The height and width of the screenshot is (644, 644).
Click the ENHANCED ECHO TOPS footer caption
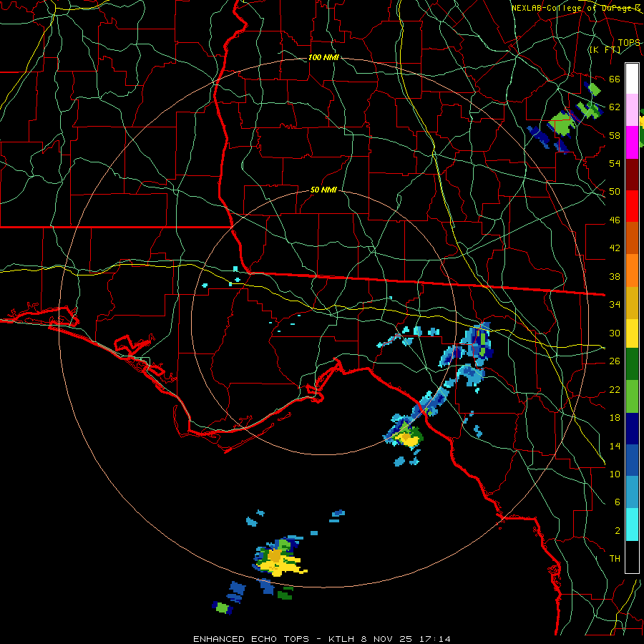322,639
